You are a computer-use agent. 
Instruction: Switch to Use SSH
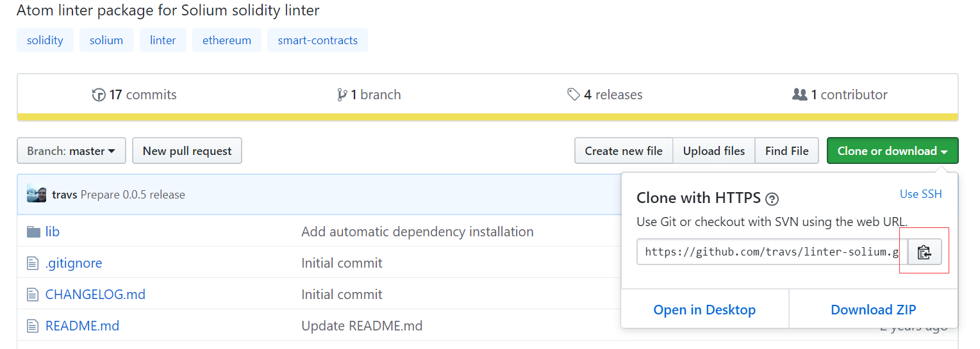[920, 194]
